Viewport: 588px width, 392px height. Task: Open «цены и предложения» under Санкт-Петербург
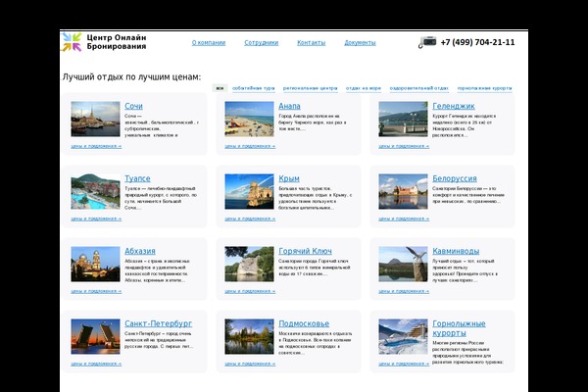tap(96, 364)
